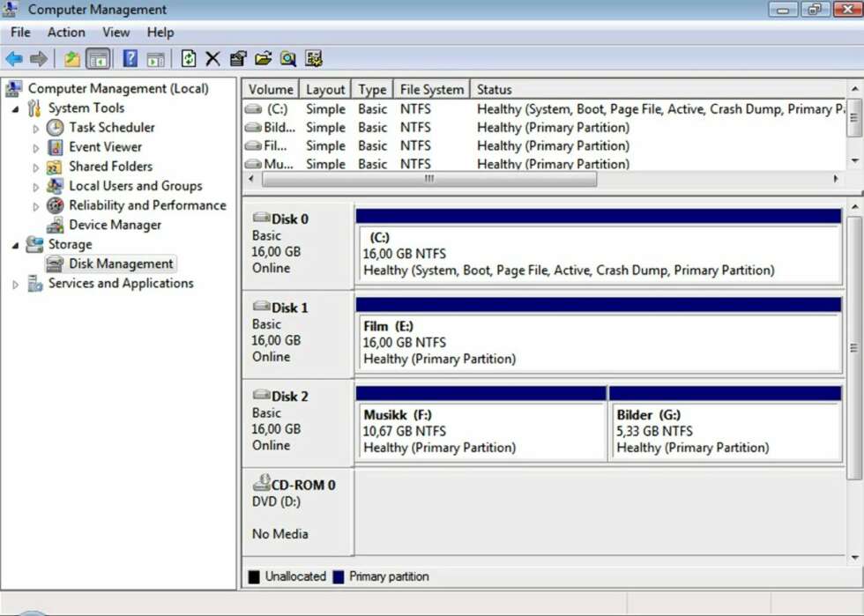Click the Explore magnifier toolbar icon
Image resolution: width=864 pixels, height=616 pixels.
[x=288, y=58]
